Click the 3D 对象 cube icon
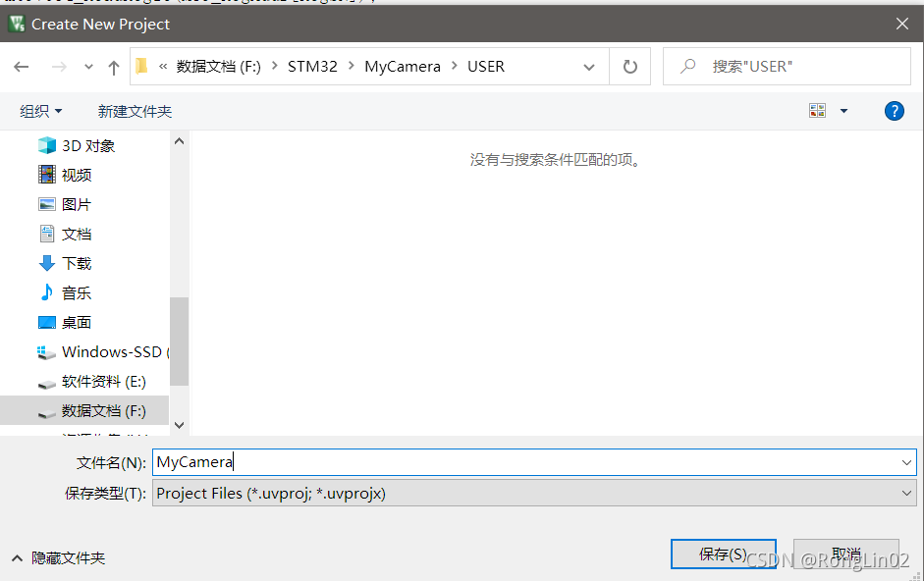This screenshot has width=924, height=581. 46,145
